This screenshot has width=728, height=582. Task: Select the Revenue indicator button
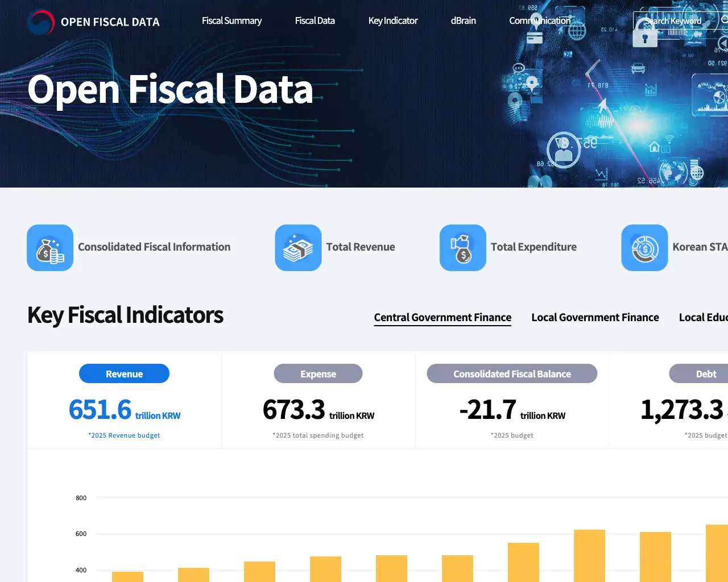(124, 373)
